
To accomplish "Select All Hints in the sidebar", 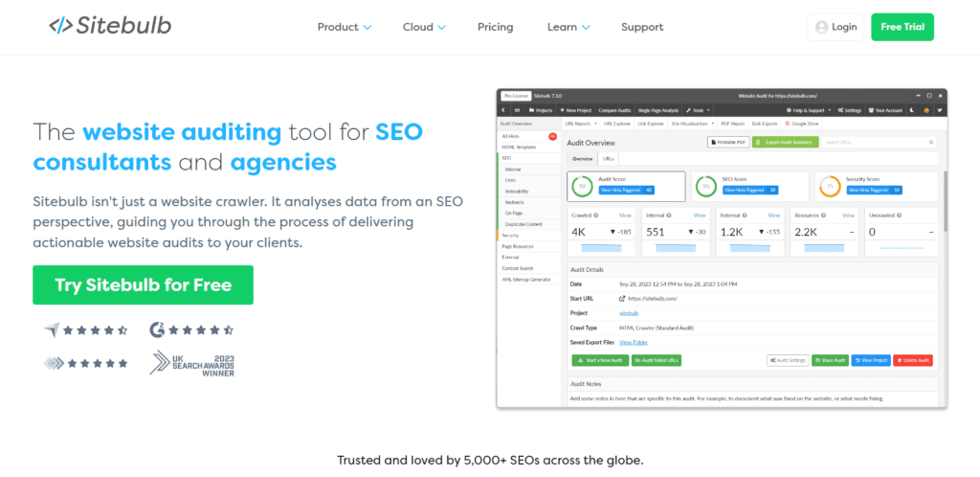I will pyautogui.click(x=528, y=136).
